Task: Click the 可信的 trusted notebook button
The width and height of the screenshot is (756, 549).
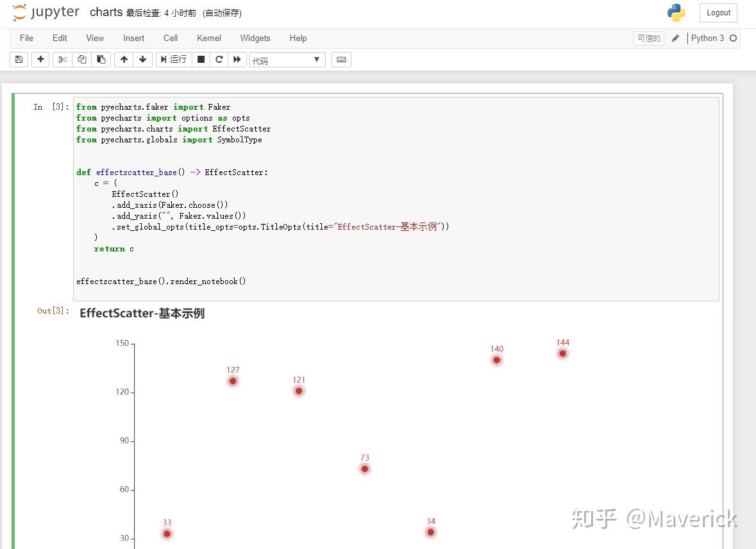Action: 648,38
